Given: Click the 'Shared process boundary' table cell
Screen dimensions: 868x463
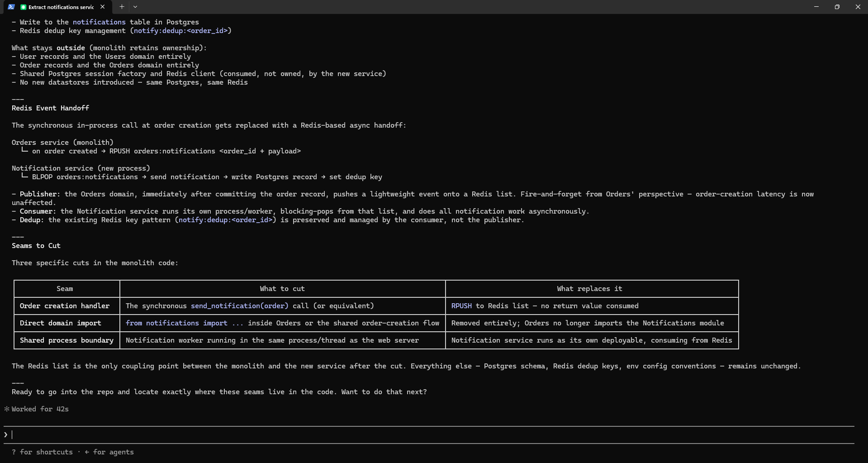Looking at the screenshot, I should click(66, 340).
